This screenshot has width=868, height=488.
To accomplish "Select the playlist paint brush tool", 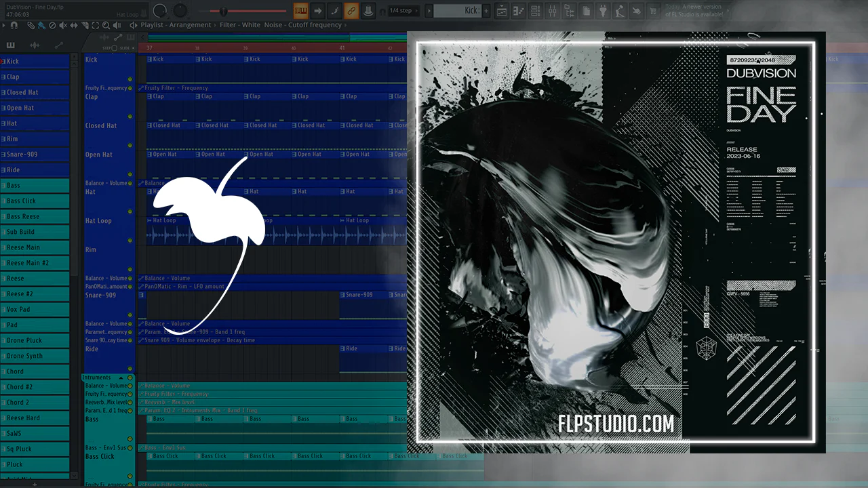I will 41,25.
